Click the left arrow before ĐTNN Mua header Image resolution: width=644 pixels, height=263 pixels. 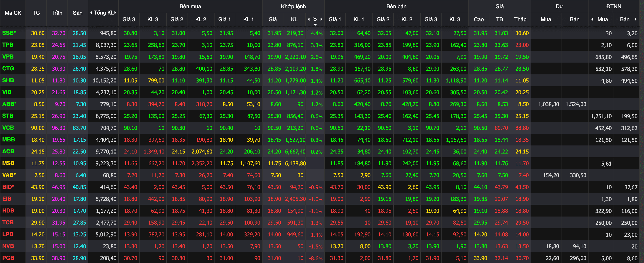pyautogui.click(x=592, y=19)
